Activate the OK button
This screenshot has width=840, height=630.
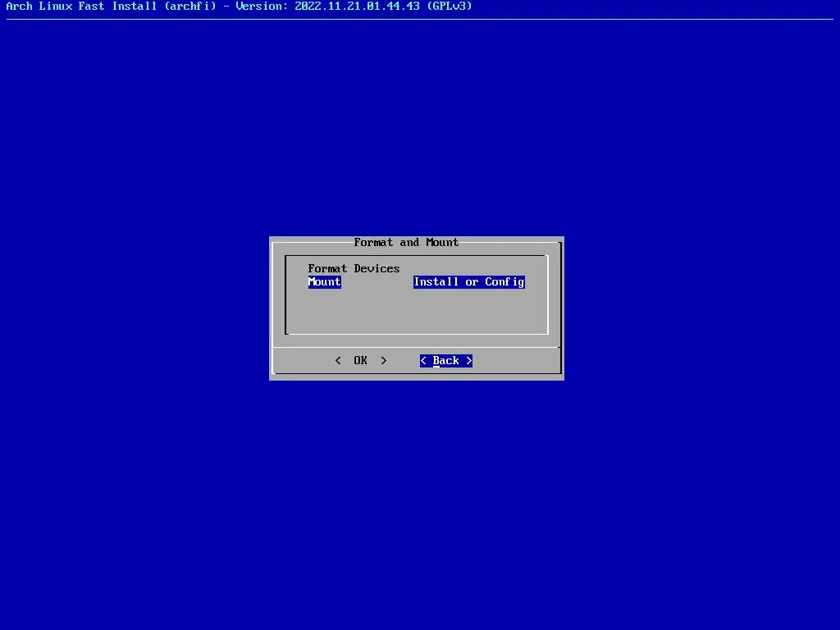pyautogui.click(x=361, y=361)
